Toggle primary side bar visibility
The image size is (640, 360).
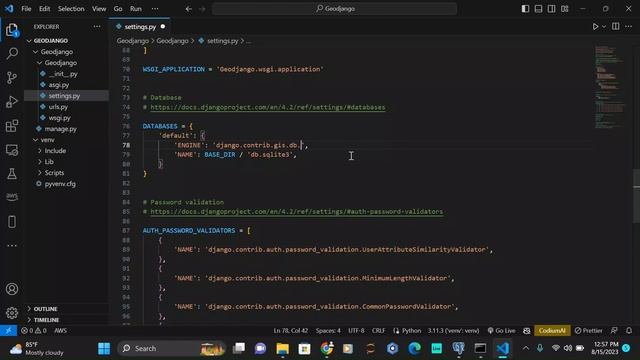(525, 9)
